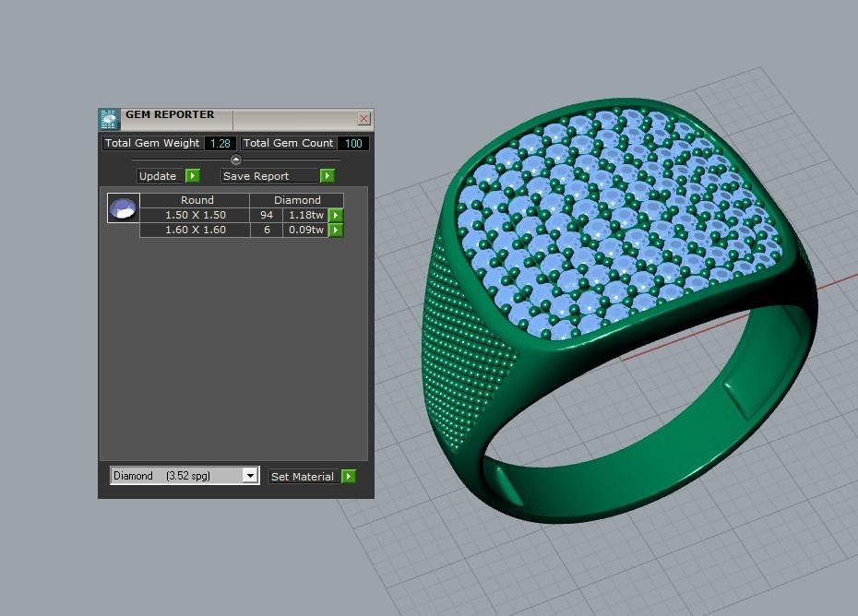The width and height of the screenshot is (858, 616).
Task: Close the Gem Reporter panel
Action: [363, 118]
